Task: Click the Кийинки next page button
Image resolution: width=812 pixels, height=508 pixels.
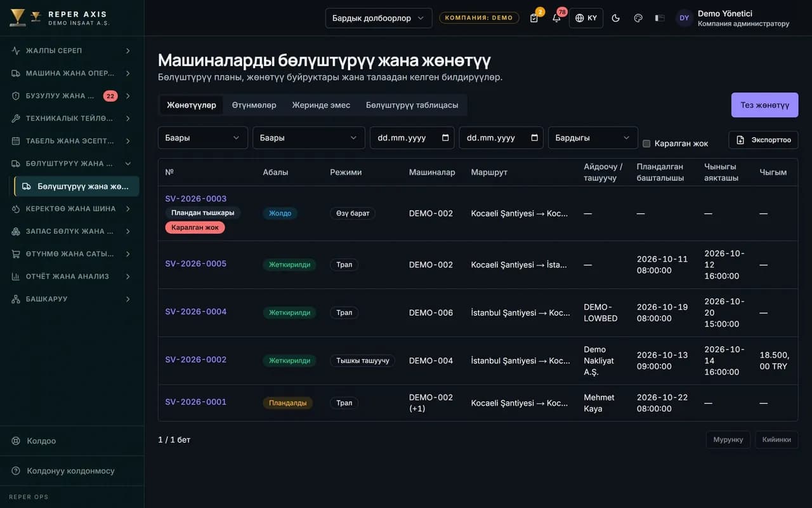Action: point(776,439)
